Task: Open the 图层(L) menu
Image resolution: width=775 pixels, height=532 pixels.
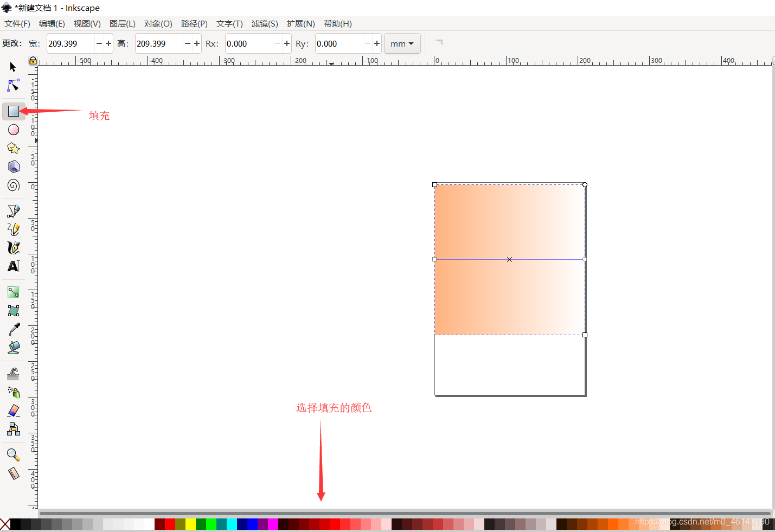Action: tap(123, 23)
